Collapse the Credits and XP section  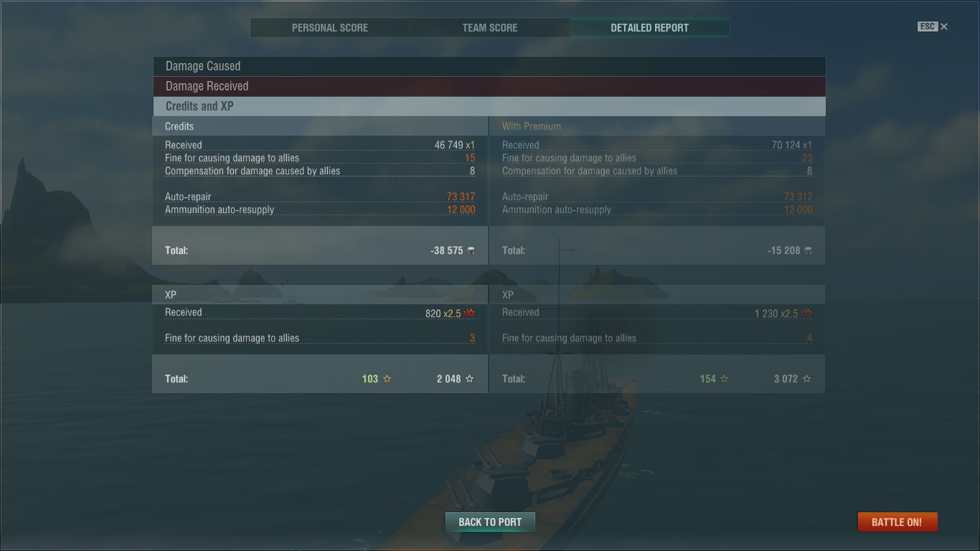[x=489, y=106]
